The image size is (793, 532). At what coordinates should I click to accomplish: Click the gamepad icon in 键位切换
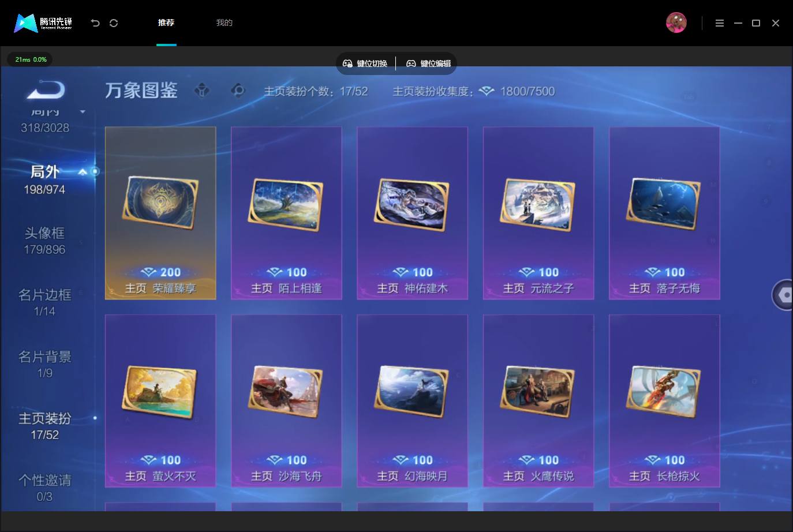pos(347,63)
